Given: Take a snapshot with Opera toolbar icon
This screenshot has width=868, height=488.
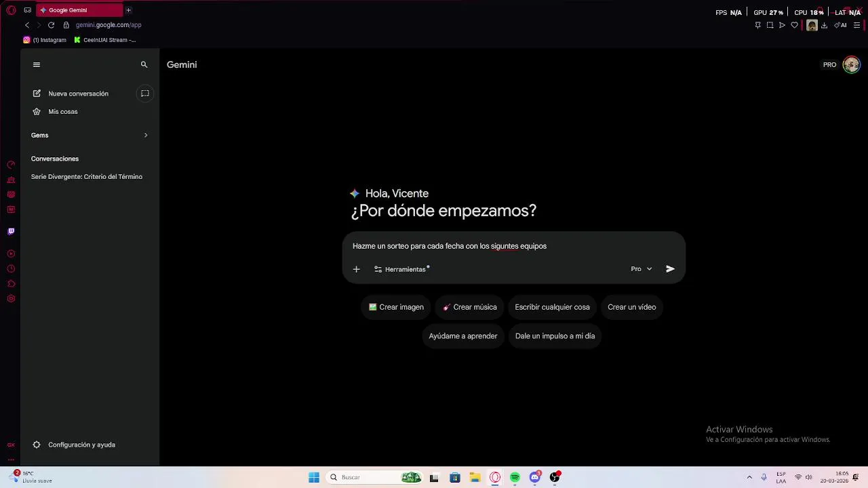Looking at the screenshot, I should pos(770,25).
